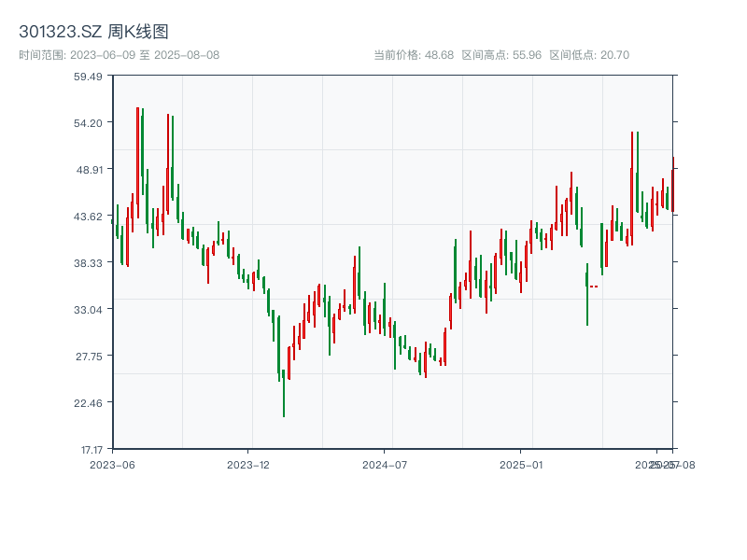
Task: Click the 2025-01 x-axis label
Action: click(x=521, y=465)
